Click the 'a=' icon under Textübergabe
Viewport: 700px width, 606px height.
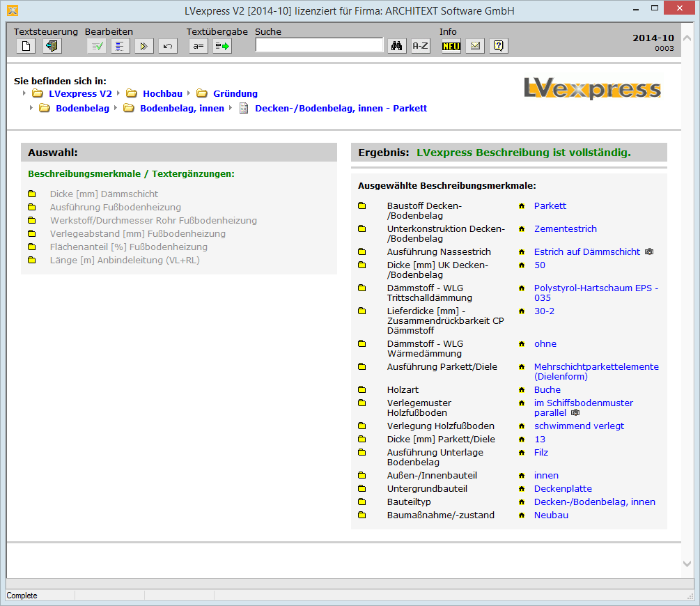199,46
